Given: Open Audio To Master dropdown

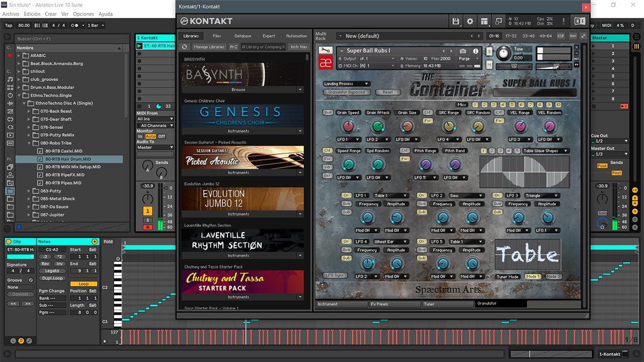Looking at the screenshot, I should [x=156, y=147].
